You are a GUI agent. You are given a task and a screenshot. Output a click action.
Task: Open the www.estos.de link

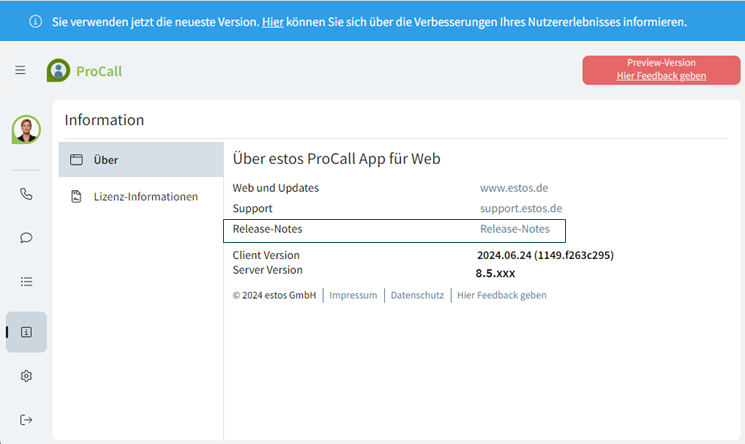click(514, 188)
